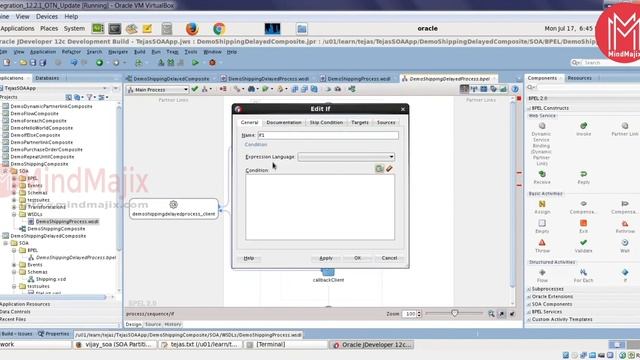This screenshot has width=640, height=360.
Task: Collapse the WSDLs folder in project tree
Action: coord(14,214)
